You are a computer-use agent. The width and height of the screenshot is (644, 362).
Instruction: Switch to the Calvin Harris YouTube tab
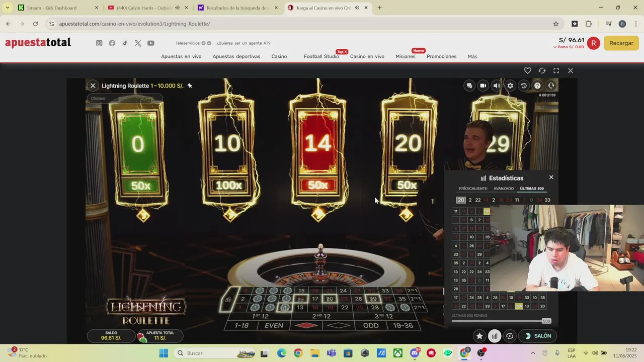147,8
